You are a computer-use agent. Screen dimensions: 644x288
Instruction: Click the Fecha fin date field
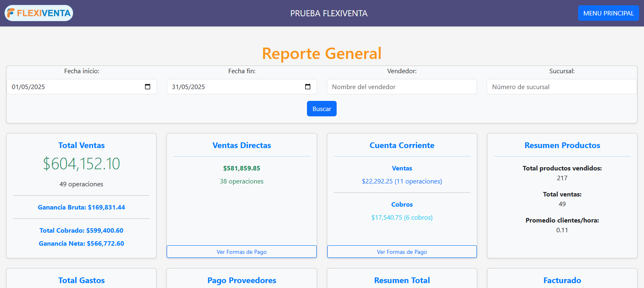(233, 87)
